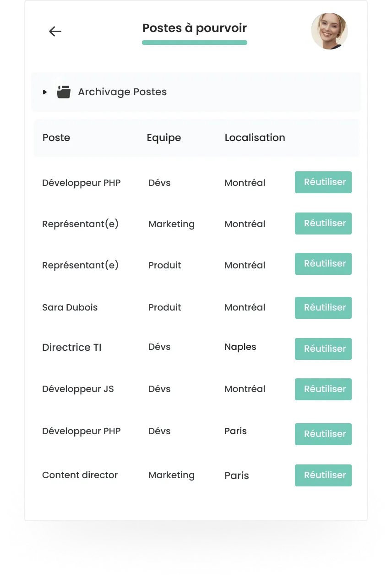The height and width of the screenshot is (578, 392).
Task: Click Réutiliser for Représentant(e) in Produit
Action: tap(323, 264)
